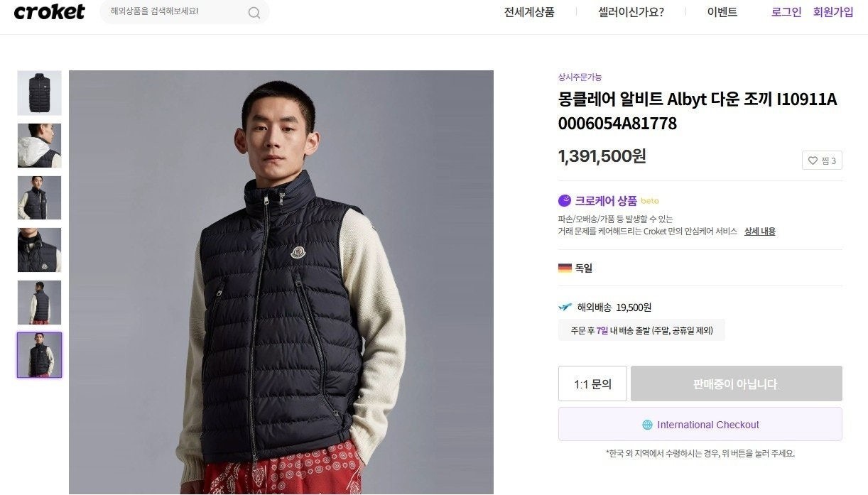Open the 이벤트 menu item
This screenshot has height=495, width=868.
722,12
